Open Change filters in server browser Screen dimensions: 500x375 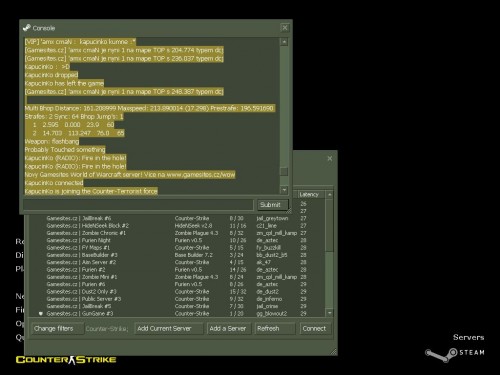pyautogui.click(x=57, y=329)
